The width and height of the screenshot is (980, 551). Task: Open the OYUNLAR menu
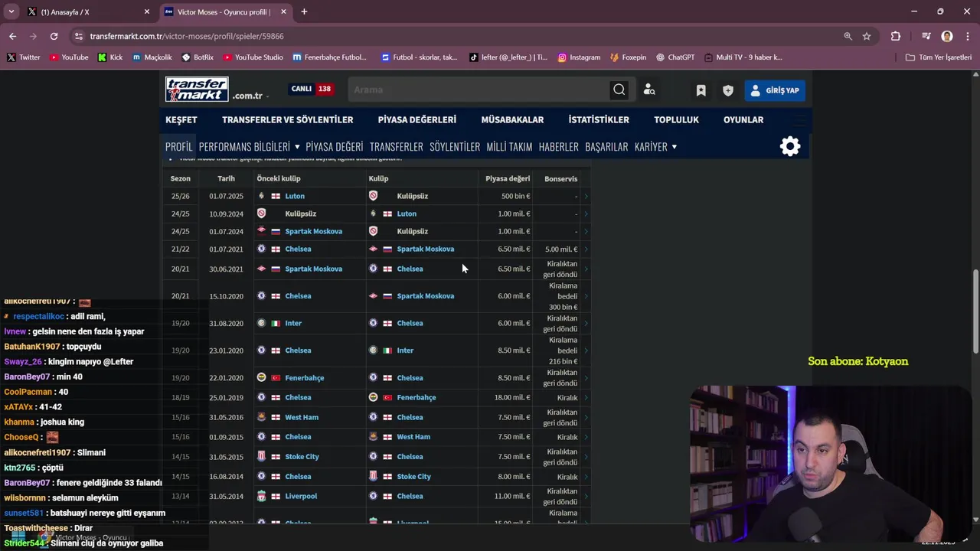pos(743,119)
